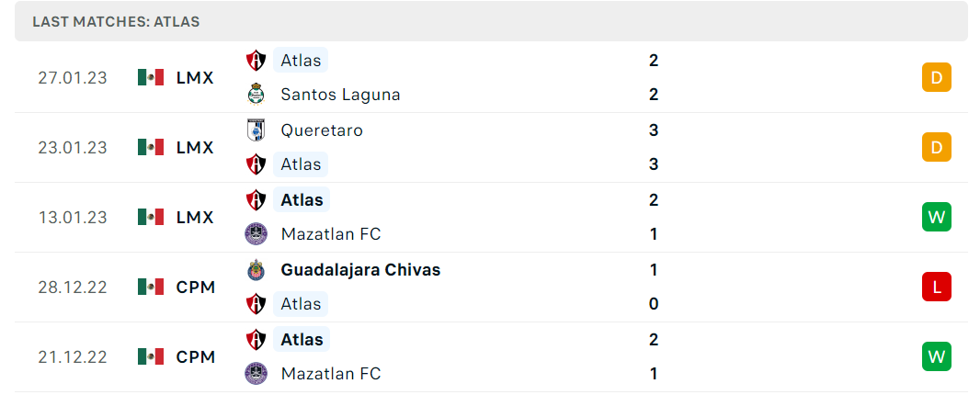Click the Santos Laguna club crest
Screen dimensions: 980x395
(x=256, y=95)
